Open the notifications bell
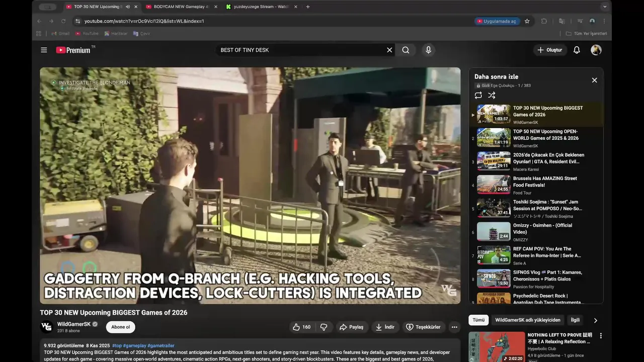644x362 pixels. point(577,50)
